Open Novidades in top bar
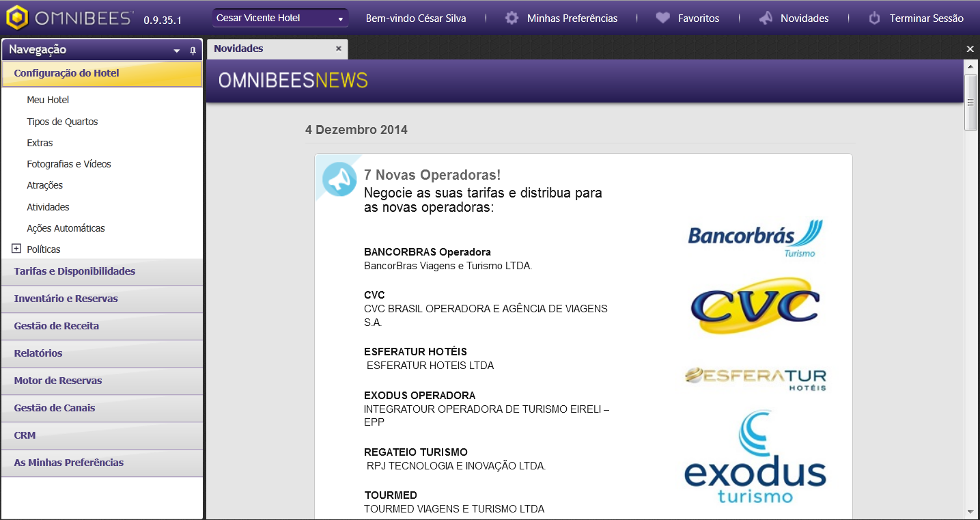The width and height of the screenshot is (980, 520). 804,18
